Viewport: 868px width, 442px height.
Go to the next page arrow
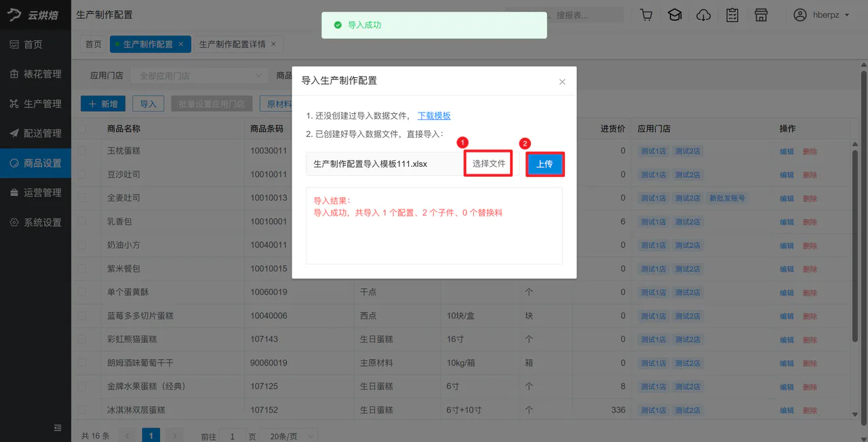point(174,435)
